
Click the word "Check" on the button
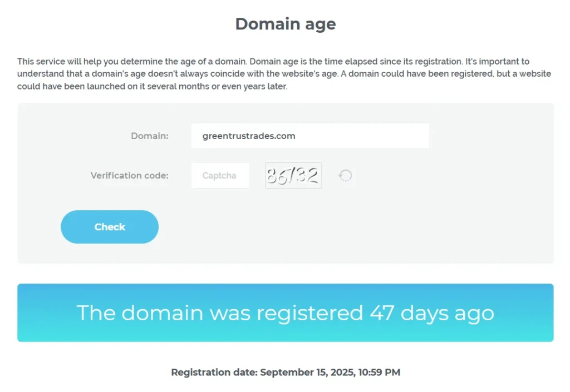coord(110,227)
